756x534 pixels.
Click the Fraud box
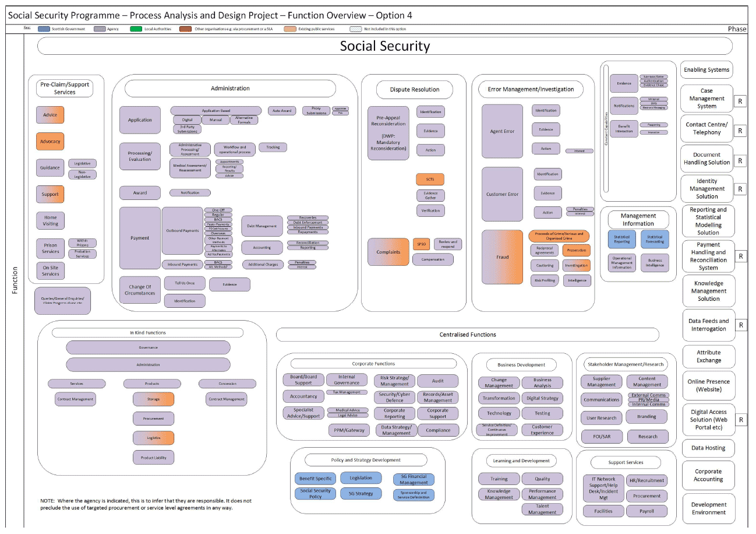[502, 257]
